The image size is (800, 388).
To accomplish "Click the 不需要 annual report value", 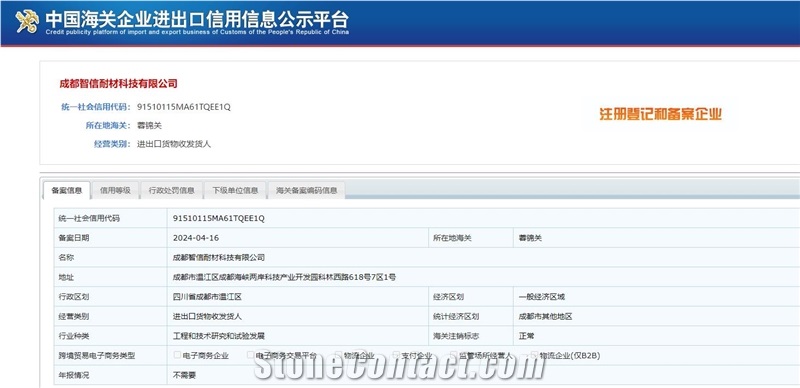I will point(184,375).
